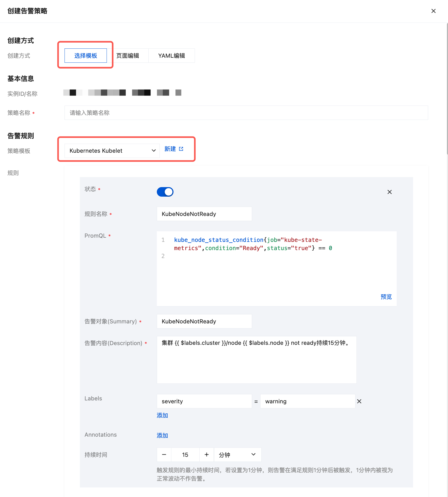Edit the severity label key field

click(204, 401)
